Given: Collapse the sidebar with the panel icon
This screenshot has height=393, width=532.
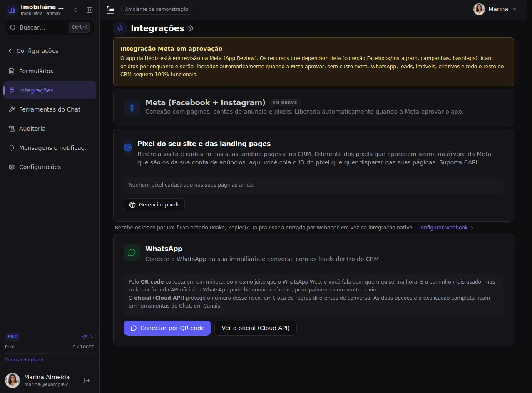Looking at the screenshot, I should point(89,10).
